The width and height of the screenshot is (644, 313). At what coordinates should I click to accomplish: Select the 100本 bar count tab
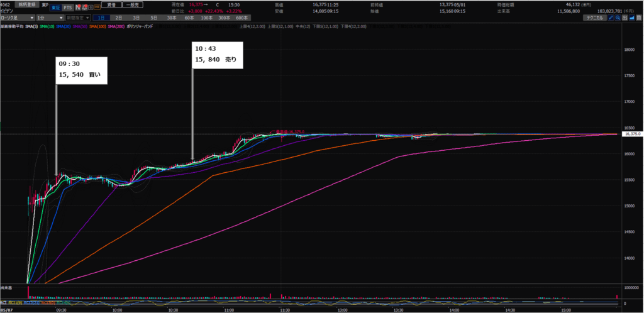click(207, 18)
